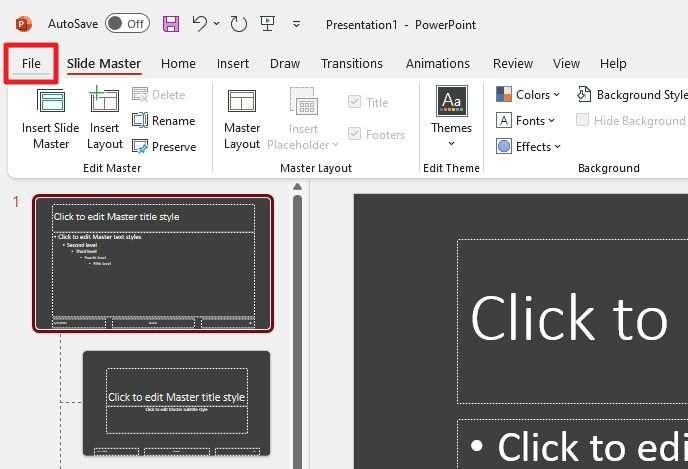Open the theme Effects dropdown

(x=528, y=147)
